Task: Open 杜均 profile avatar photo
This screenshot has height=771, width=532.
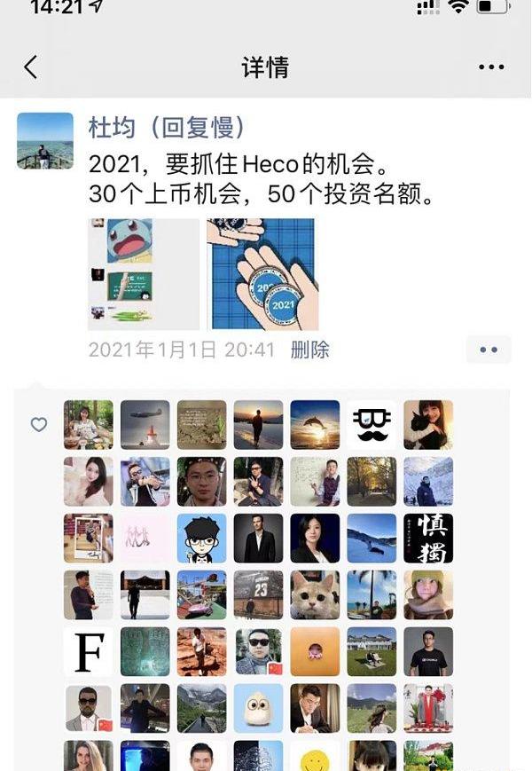Action: coord(45,141)
